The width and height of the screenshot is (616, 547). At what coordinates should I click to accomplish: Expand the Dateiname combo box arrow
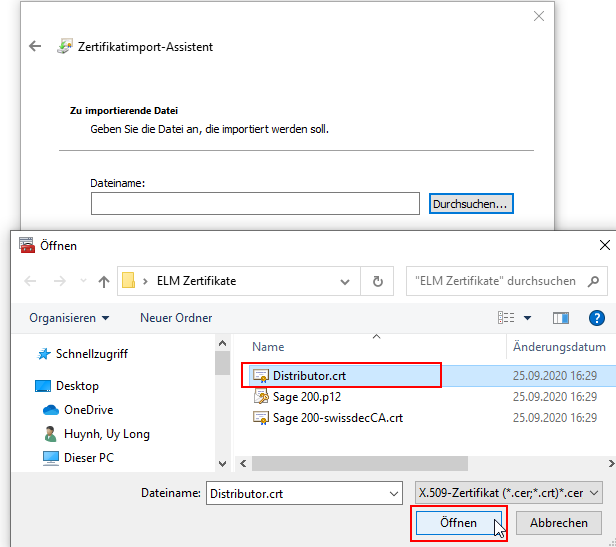pos(394,494)
